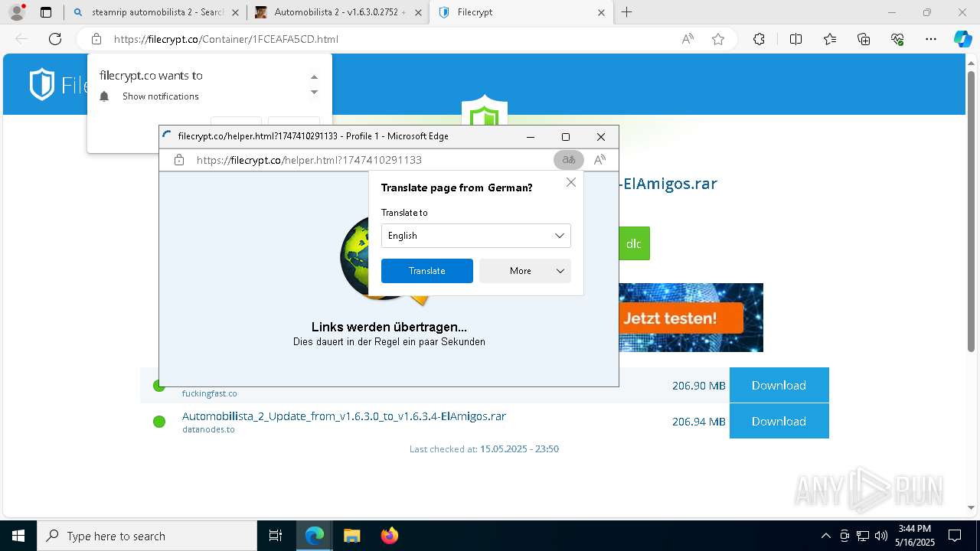Open the notification center icon
980x551 pixels.
pos(955,536)
